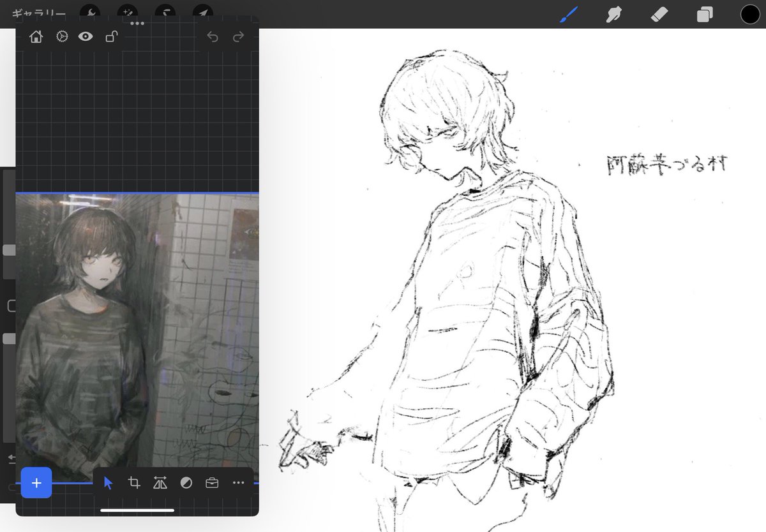Select the Crop tool in the reference panel
This screenshot has height=532, width=766.
[x=135, y=483]
